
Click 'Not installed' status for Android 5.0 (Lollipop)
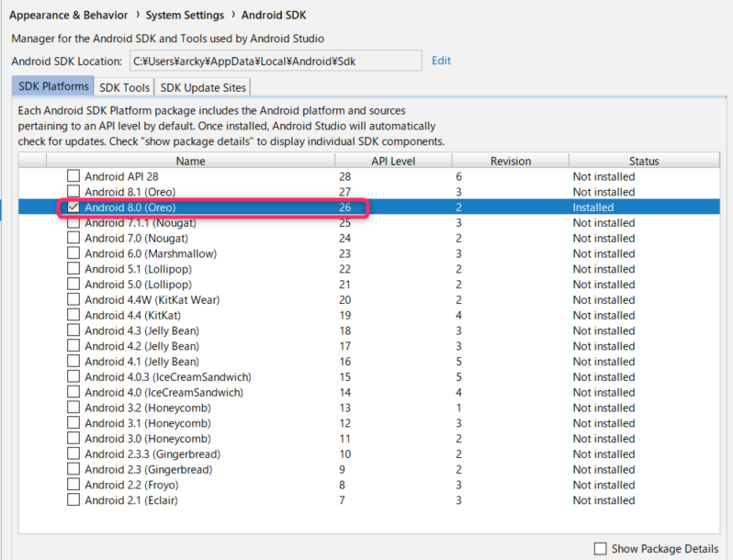(x=603, y=285)
